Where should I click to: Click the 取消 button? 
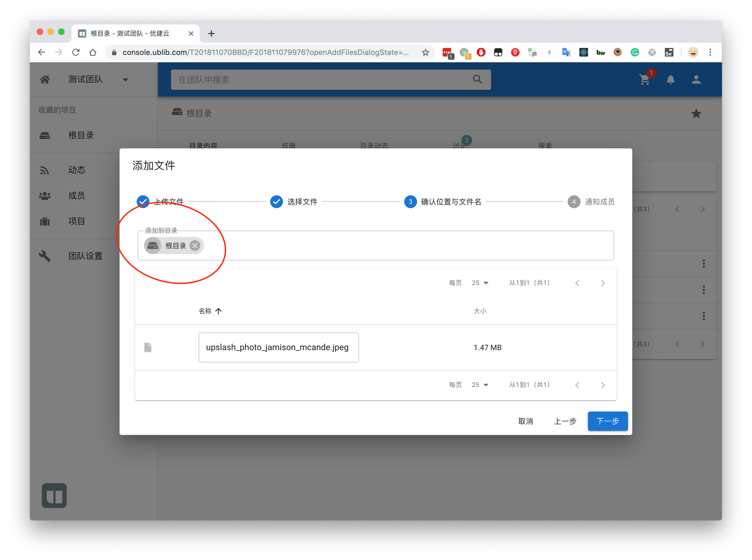coord(525,421)
